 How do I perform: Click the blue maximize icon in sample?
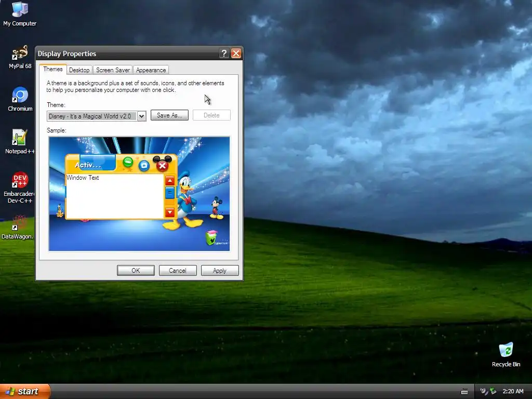(144, 166)
